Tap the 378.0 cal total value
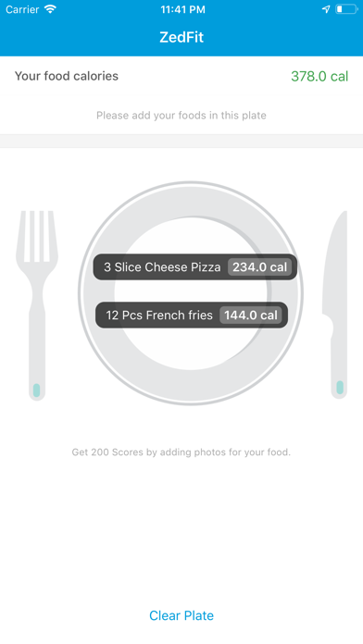The width and height of the screenshot is (363, 644). (x=319, y=76)
